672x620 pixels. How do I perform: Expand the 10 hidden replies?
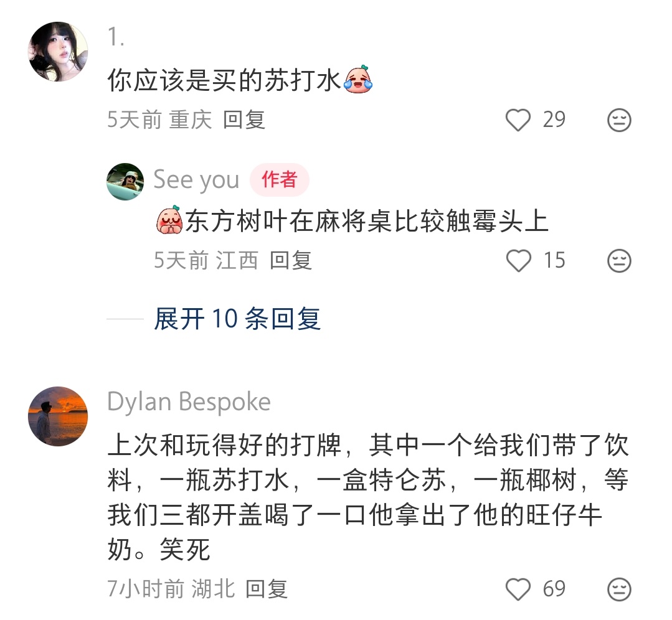pos(237,319)
